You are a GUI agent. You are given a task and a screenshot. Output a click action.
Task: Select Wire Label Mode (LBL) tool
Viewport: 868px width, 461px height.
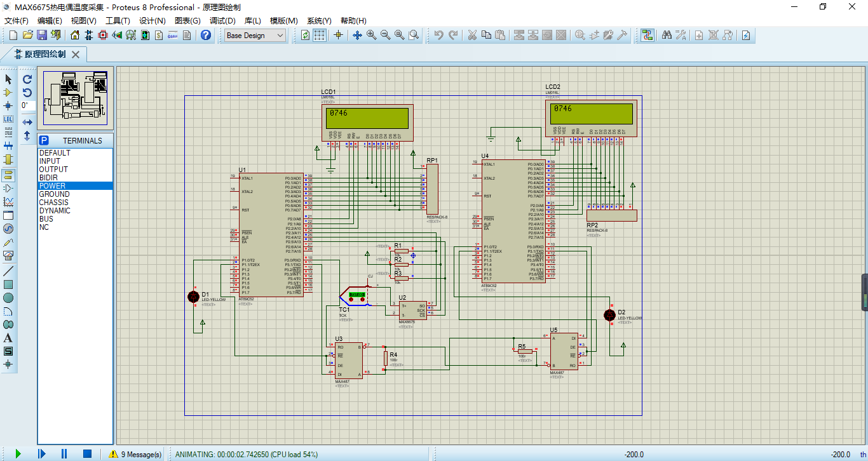(x=8, y=119)
